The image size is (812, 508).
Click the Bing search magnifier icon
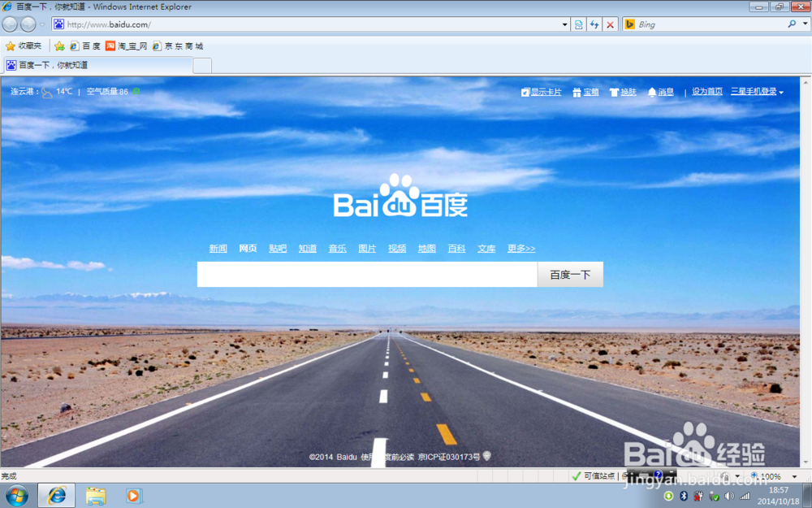coord(792,24)
